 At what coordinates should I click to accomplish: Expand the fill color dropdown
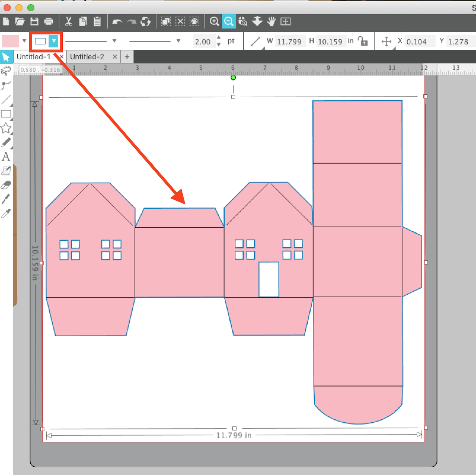[x=24, y=41]
